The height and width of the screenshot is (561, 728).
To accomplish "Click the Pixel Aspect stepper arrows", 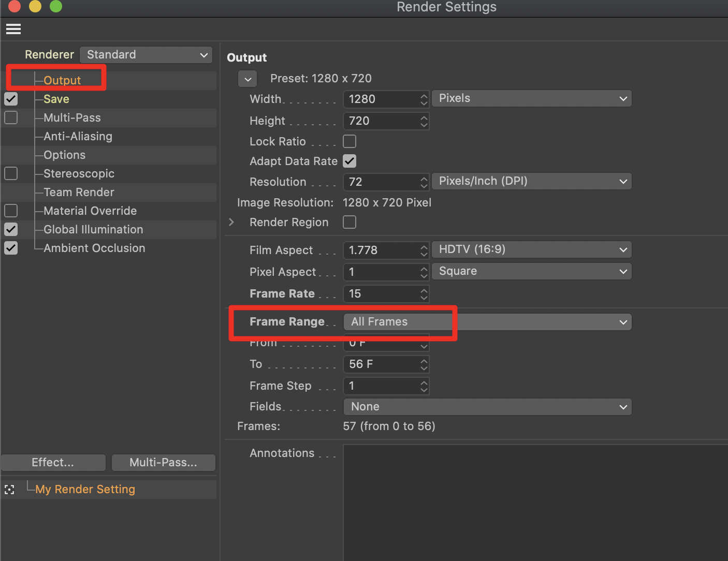I will [424, 272].
